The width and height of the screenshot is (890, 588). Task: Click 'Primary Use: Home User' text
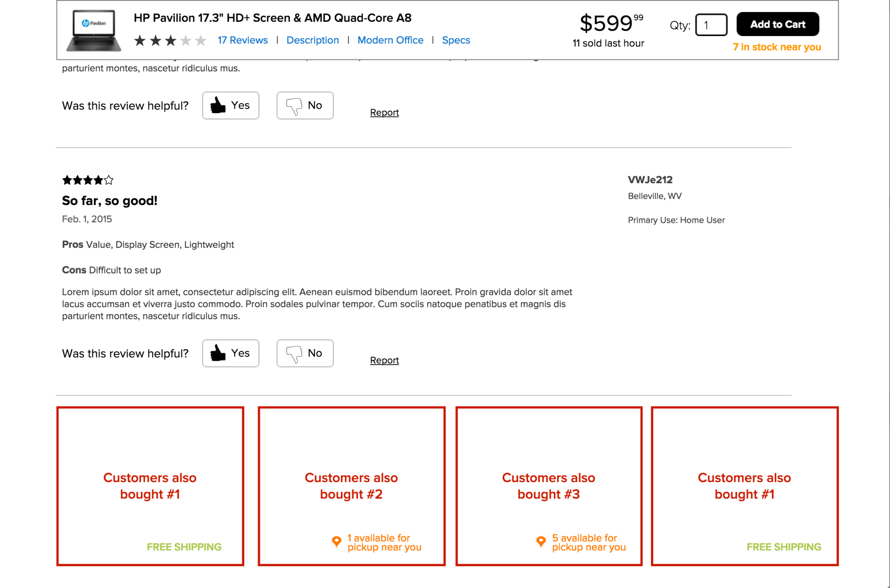676,220
